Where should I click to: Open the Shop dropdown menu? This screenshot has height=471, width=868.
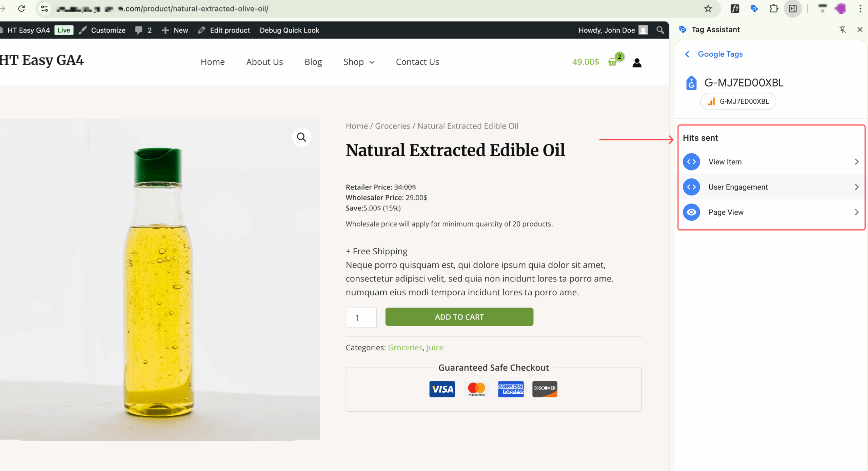coord(359,62)
